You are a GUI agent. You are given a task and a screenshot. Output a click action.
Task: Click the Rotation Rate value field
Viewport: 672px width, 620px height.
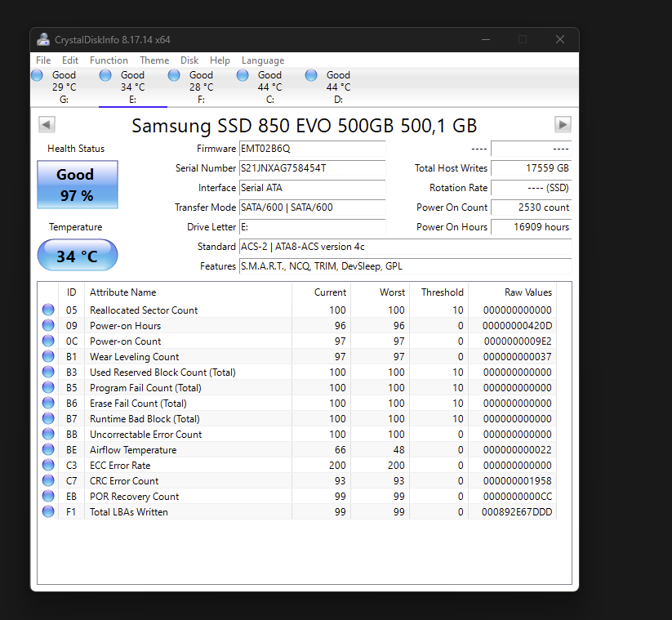tap(531, 188)
